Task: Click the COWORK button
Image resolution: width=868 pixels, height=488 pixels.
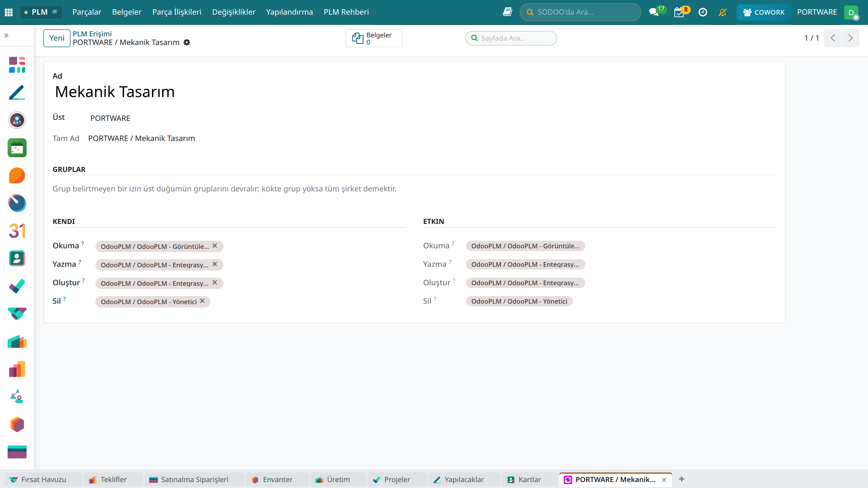Action: coord(764,12)
